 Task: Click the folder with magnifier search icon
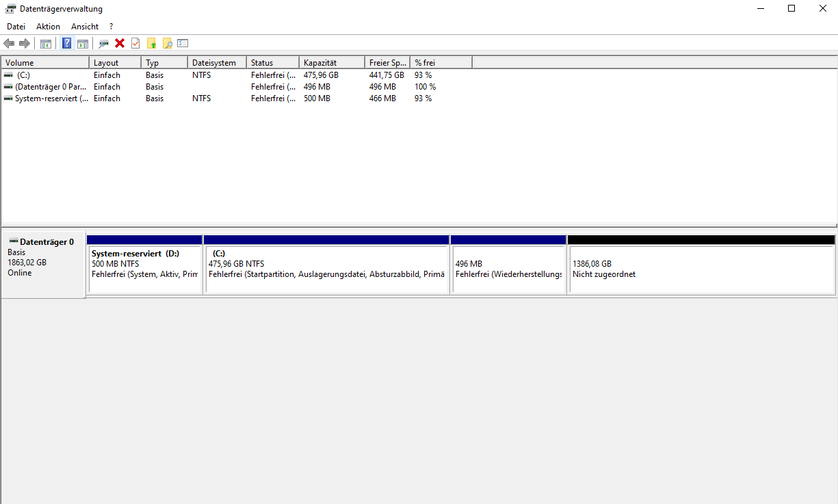click(166, 43)
